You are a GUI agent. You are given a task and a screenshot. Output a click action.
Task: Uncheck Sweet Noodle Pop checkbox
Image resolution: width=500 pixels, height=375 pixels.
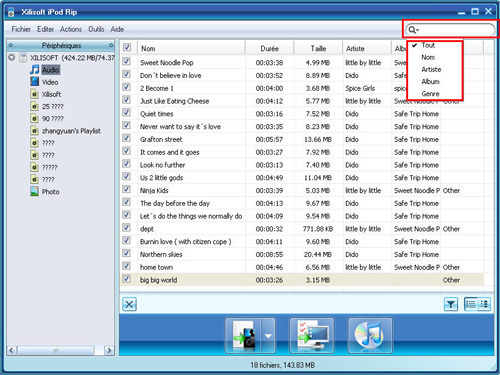pos(126,61)
